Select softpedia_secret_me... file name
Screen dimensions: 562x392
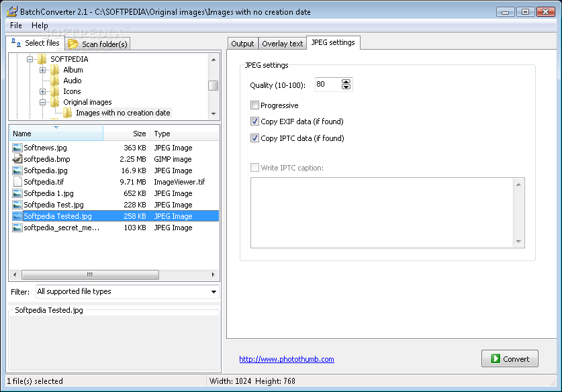click(x=62, y=228)
